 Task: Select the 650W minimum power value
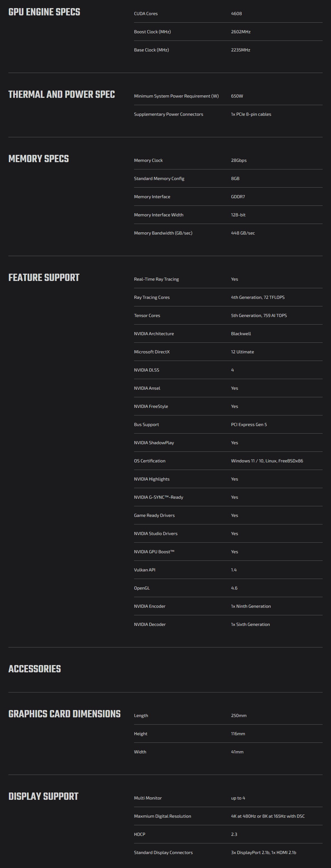point(237,96)
